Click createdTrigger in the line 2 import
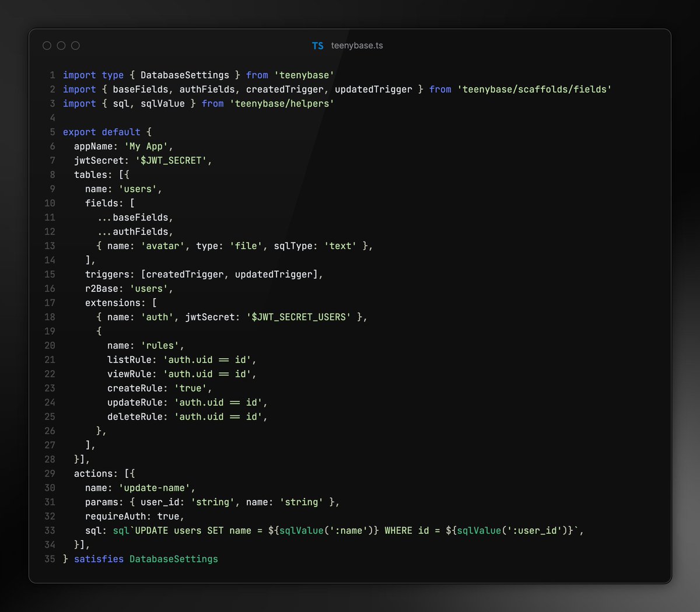 pyautogui.click(x=285, y=89)
